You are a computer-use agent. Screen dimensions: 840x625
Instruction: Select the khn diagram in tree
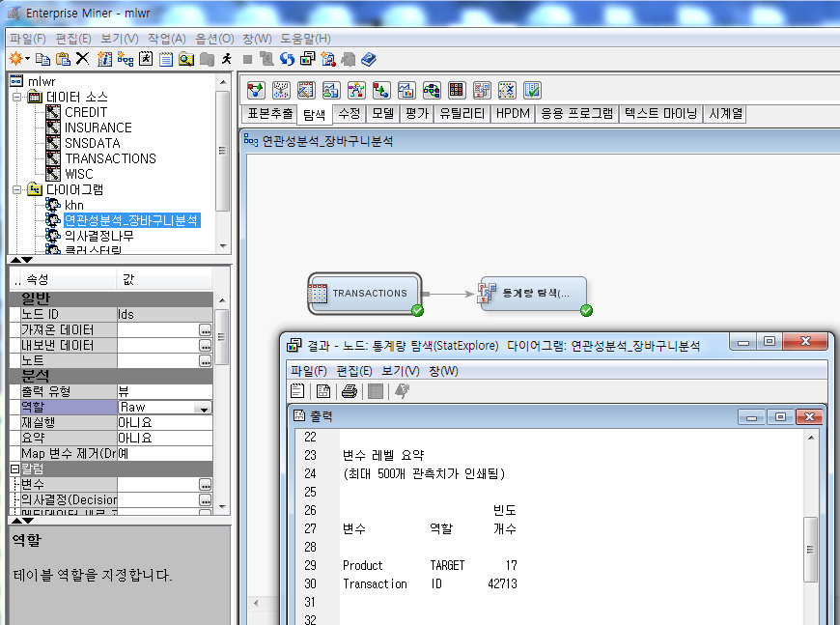[x=74, y=206]
